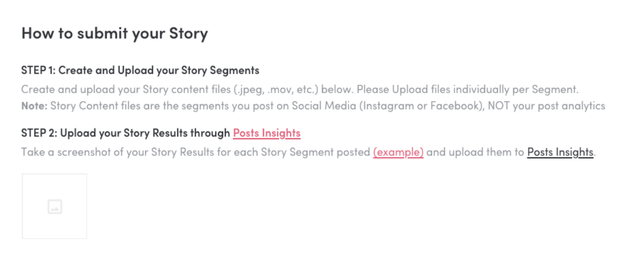
Task: Click the STEP 1 Create and Upload heading
Action: [x=140, y=70]
